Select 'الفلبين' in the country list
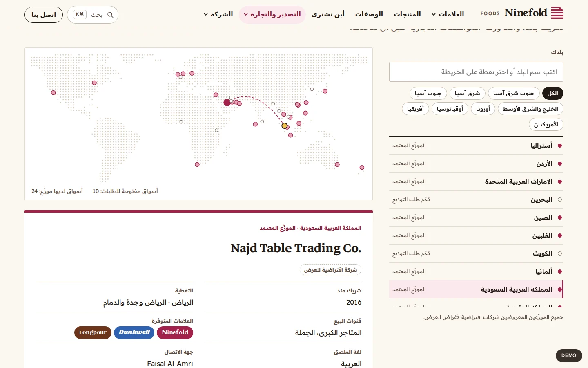The width and height of the screenshot is (588, 368). [x=476, y=236]
